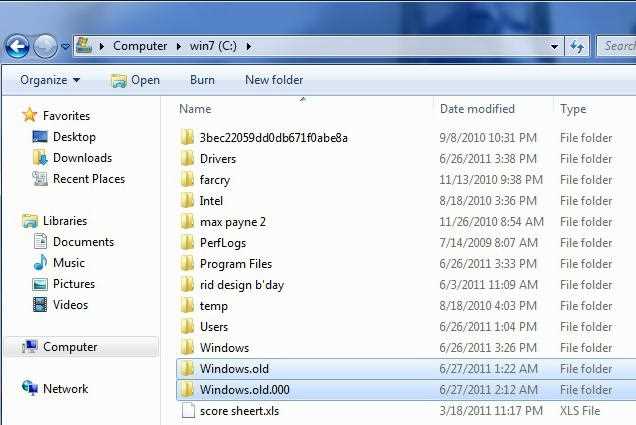Select the Drivers folder name
Viewport: 636px width, 425px height.
(218, 159)
